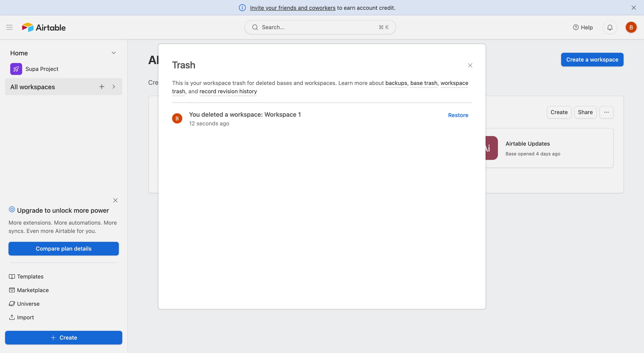Collapse the Home section chevron

click(114, 53)
